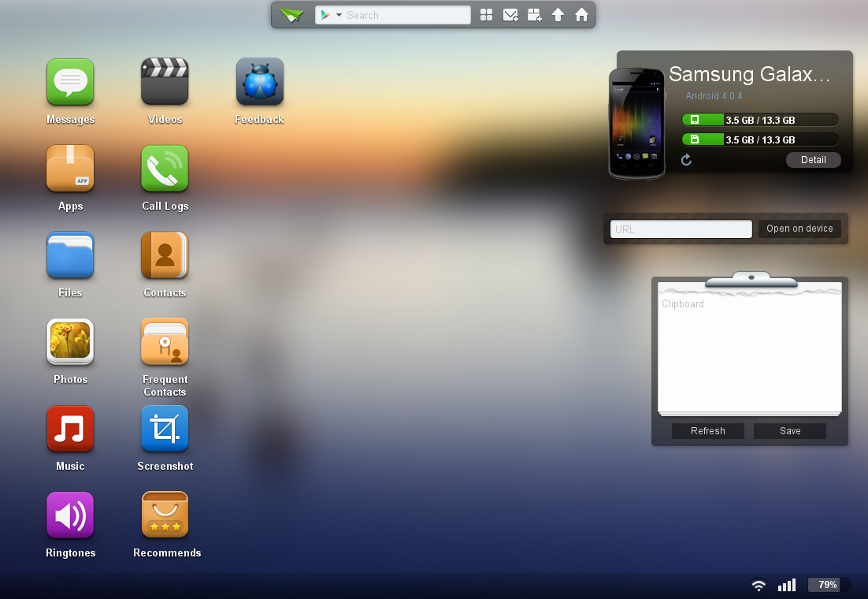Open the Videos clapperboard icon
This screenshot has height=599, width=868.
click(165, 81)
